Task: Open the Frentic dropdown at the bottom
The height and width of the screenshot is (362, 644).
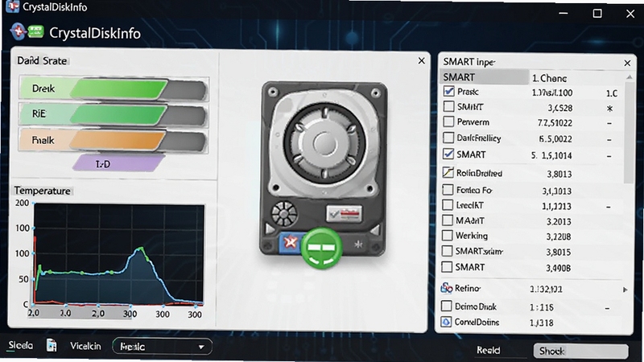Action: [x=163, y=347]
